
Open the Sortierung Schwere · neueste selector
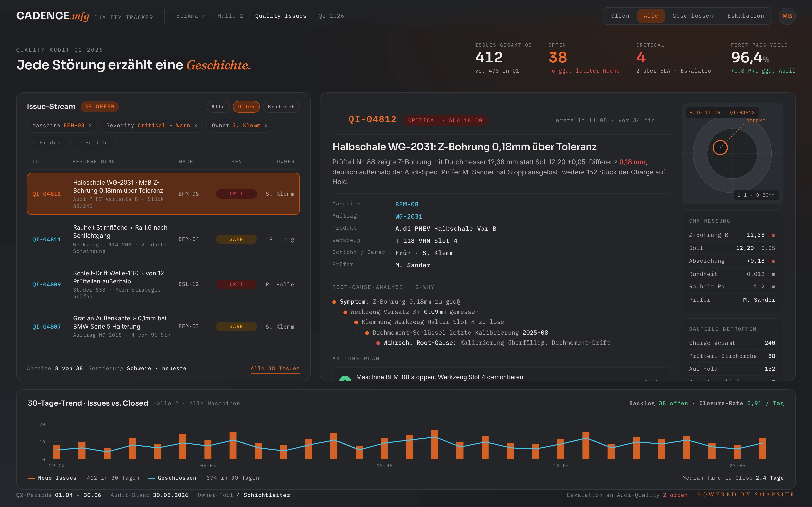[137, 368]
